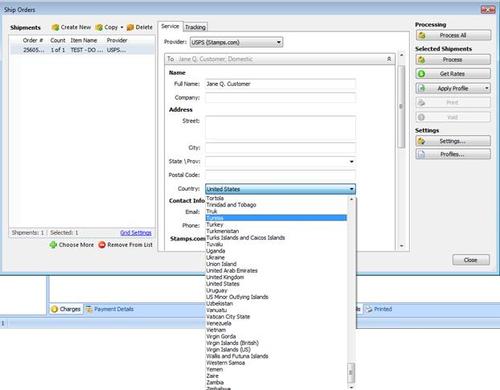Select Virgin Gorda in the country list
Viewport: 500px width, 390px height.
(x=276, y=336)
